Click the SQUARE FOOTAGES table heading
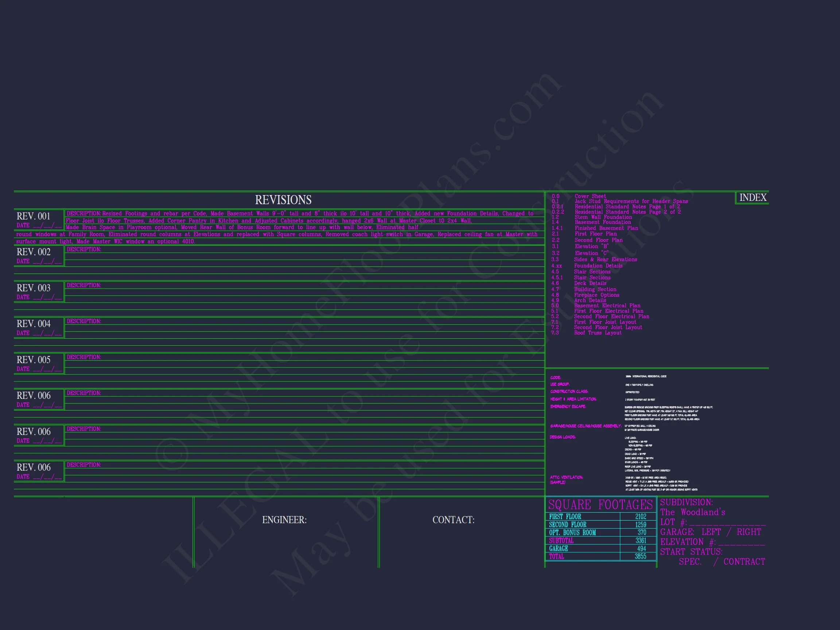The width and height of the screenshot is (840, 630). pos(600,505)
